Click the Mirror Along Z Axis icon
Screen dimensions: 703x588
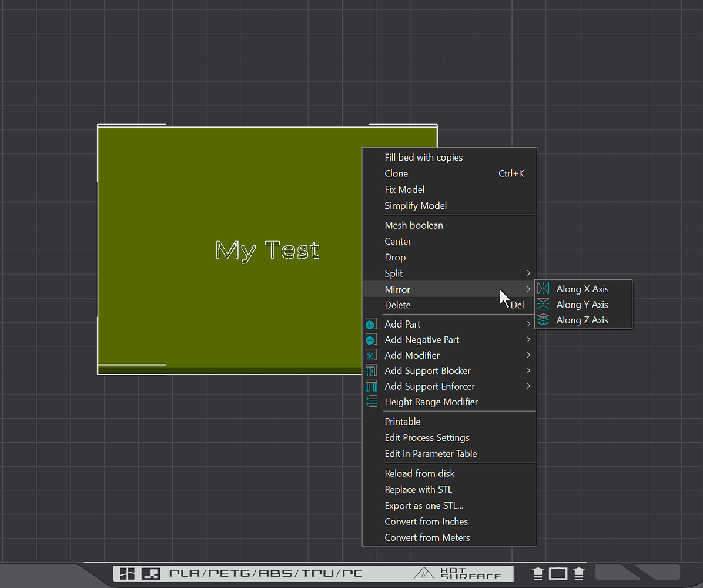(x=543, y=319)
